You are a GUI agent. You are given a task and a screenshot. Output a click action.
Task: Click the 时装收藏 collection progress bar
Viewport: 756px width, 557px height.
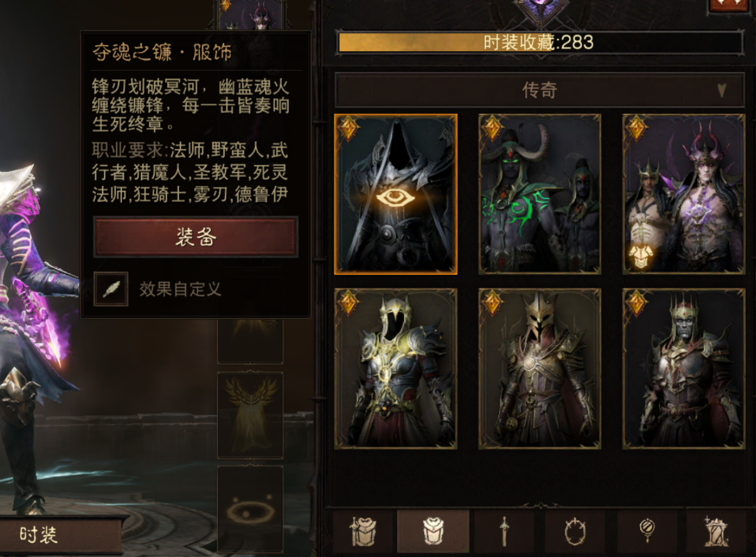(540, 43)
